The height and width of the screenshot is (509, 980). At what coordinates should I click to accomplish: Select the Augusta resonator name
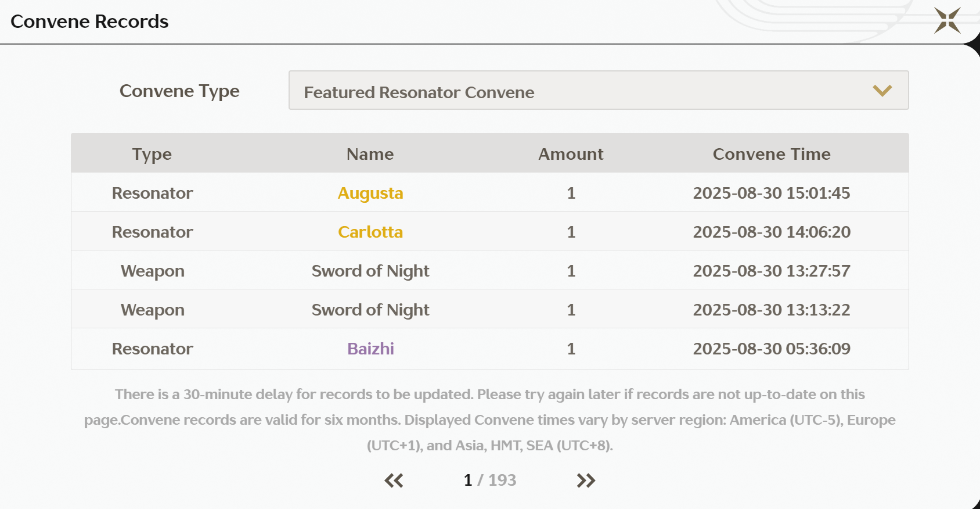point(370,193)
